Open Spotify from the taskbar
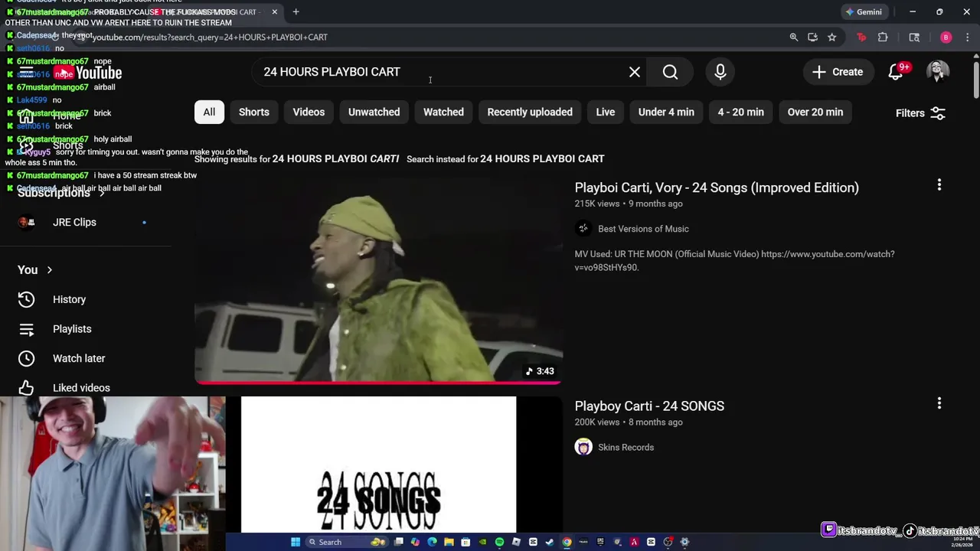The height and width of the screenshot is (551, 980). click(x=499, y=542)
